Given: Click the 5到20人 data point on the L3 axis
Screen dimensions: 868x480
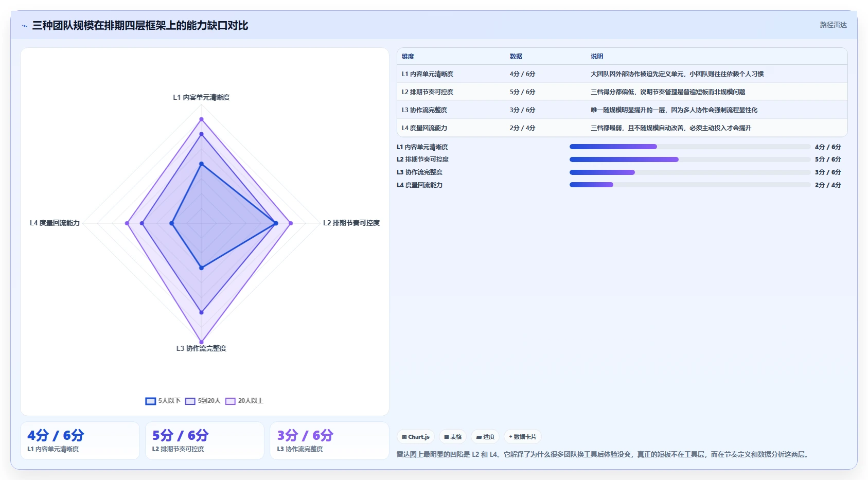Looking at the screenshot, I should click(201, 312).
